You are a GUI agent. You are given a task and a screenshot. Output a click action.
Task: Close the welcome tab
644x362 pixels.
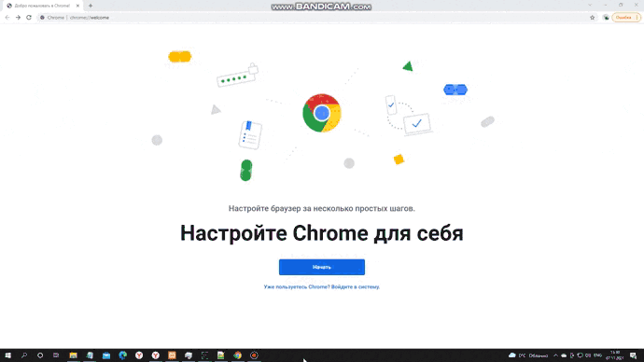[77, 6]
